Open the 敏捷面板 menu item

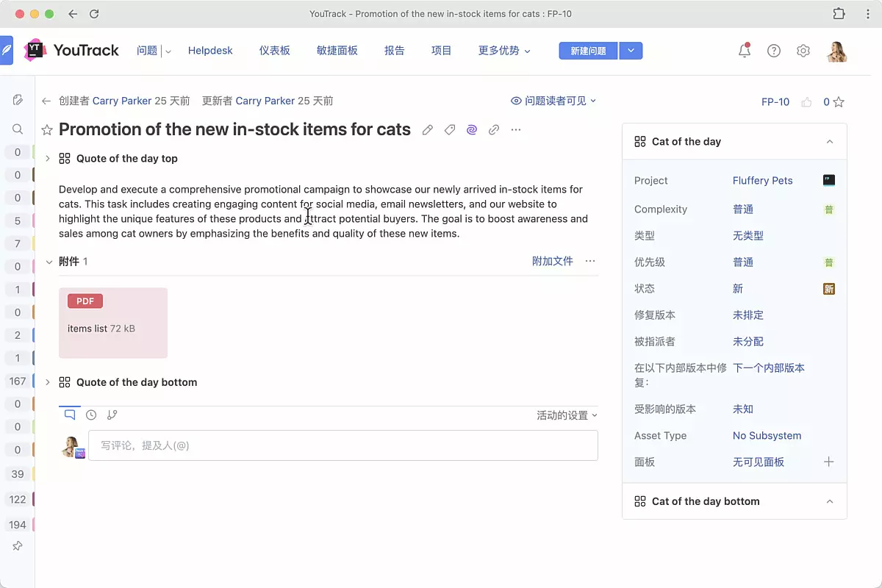337,51
